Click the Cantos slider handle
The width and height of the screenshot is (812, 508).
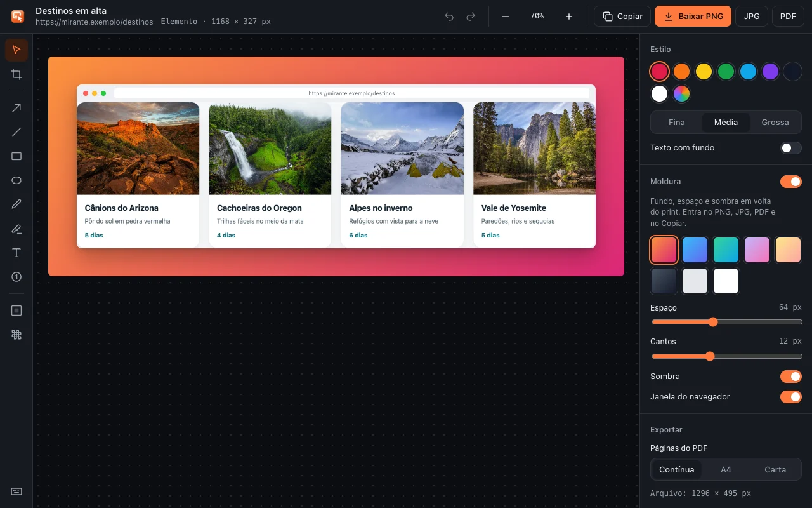[710, 356]
